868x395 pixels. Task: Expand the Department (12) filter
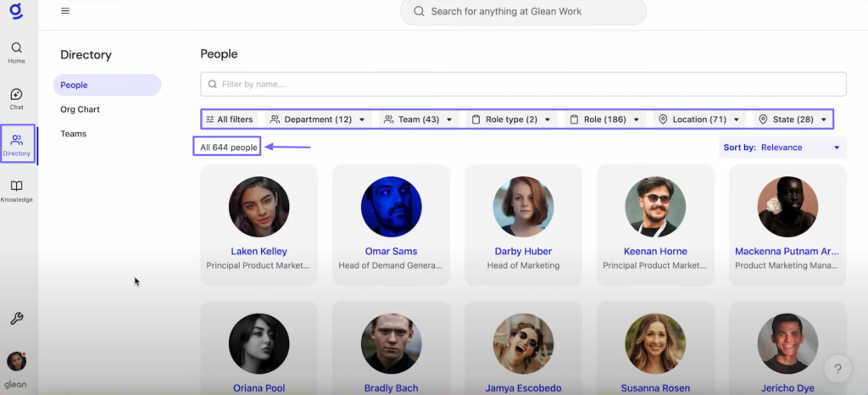tap(318, 120)
